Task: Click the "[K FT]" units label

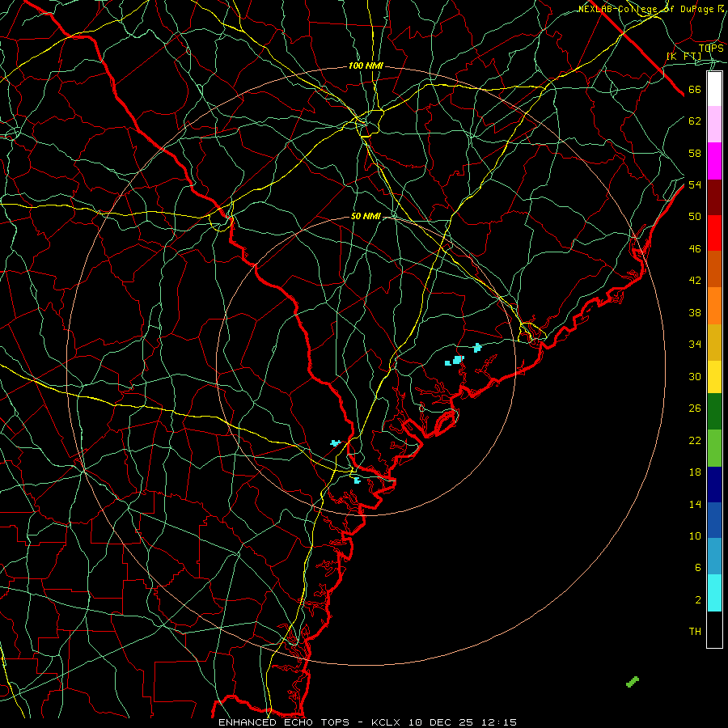Action: [684, 57]
